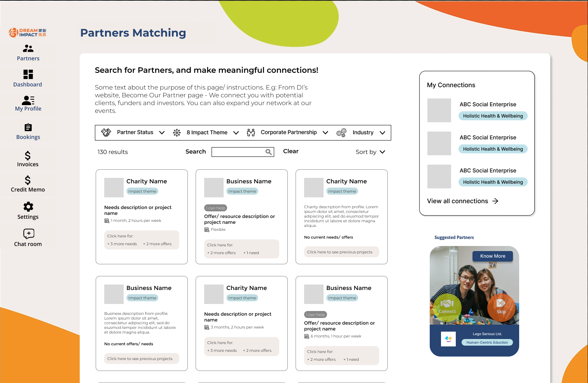
Task: Open Invoices from the sidebar
Action: 28,156
